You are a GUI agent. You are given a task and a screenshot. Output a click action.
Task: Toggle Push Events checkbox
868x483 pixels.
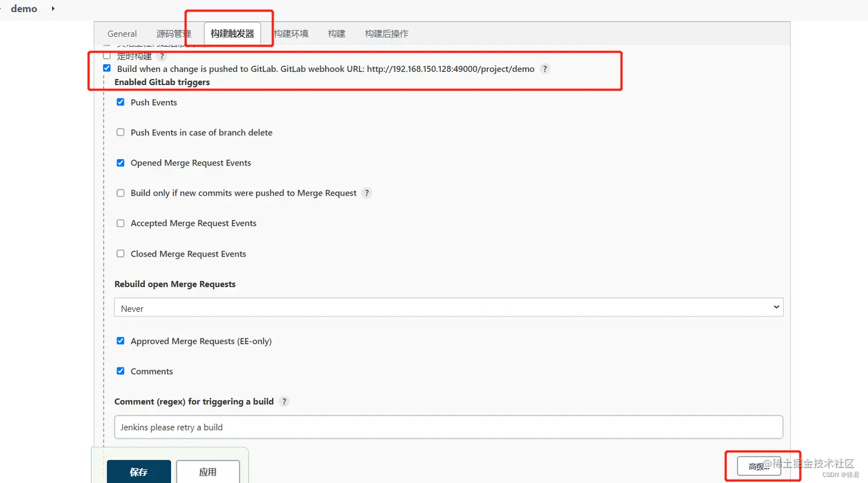(x=121, y=102)
